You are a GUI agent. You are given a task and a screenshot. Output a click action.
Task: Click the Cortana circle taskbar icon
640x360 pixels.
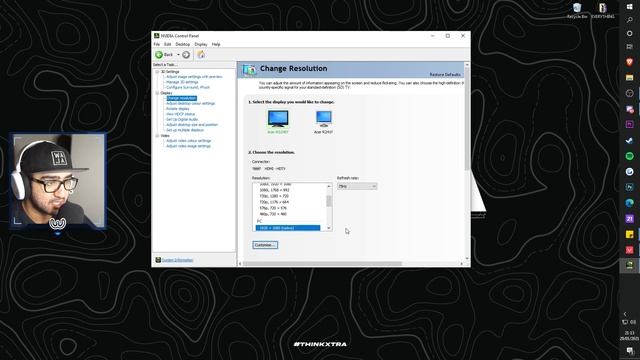pyautogui.click(x=629, y=33)
